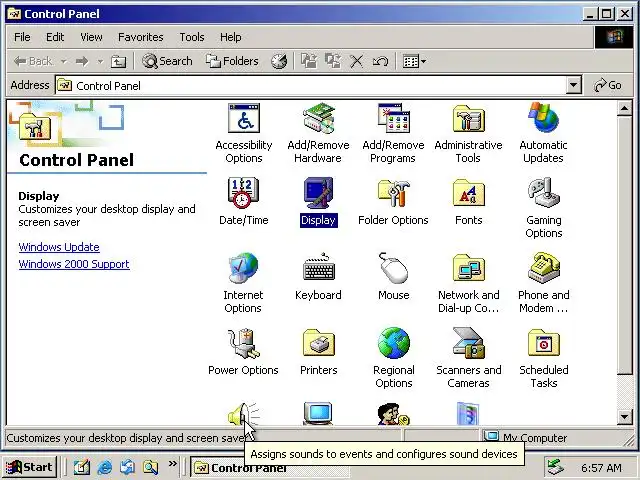The image size is (640, 480).
Task: Open the Help menu
Action: (x=231, y=37)
